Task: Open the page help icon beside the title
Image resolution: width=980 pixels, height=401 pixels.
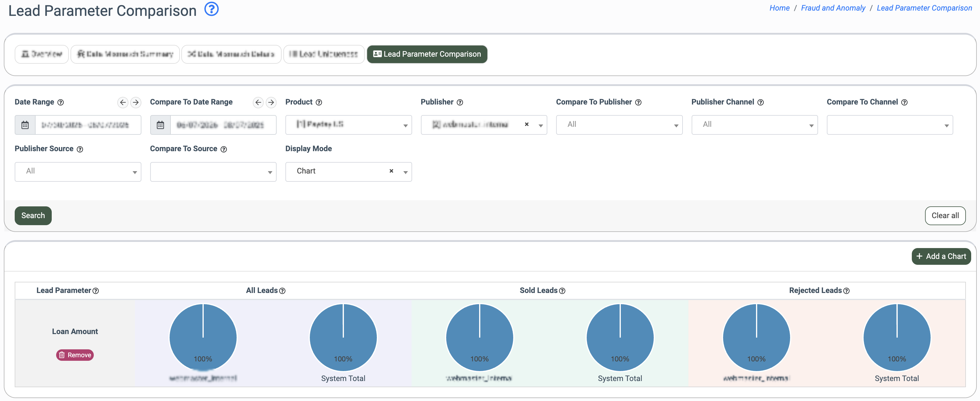Action: pyautogui.click(x=212, y=9)
